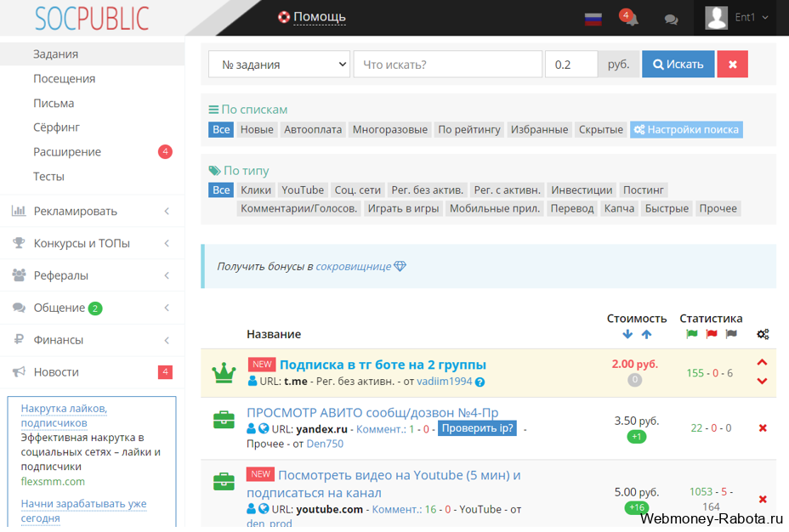Click the Искать search button

pyautogui.click(x=678, y=65)
